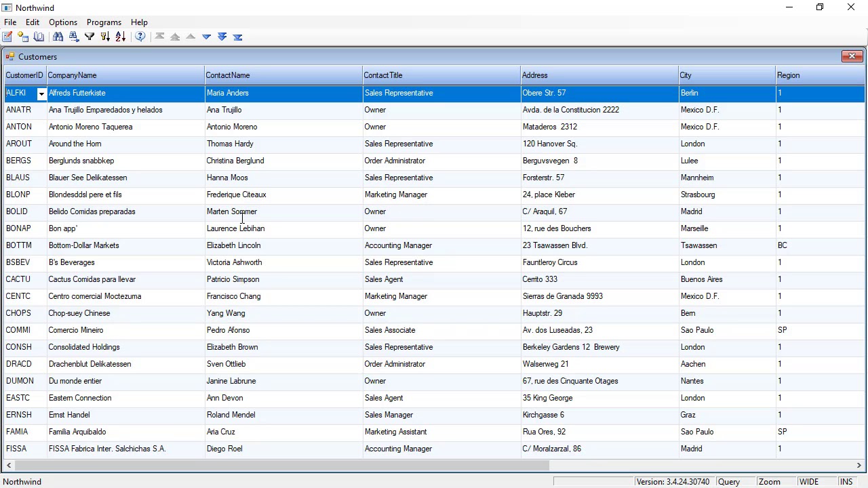Image resolution: width=868 pixels, height=488 pixels.
Task: Click the ContactName column header
Action: 283,75
